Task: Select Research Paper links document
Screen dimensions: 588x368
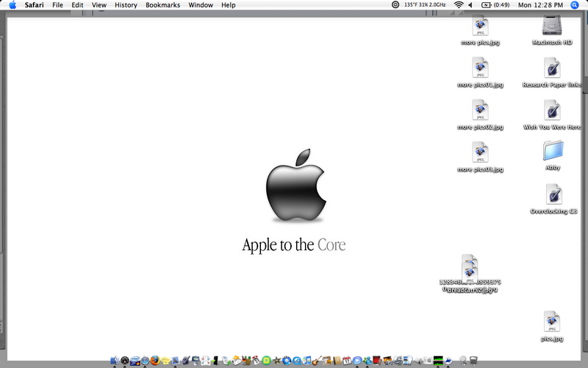Action: click(553, 68)
